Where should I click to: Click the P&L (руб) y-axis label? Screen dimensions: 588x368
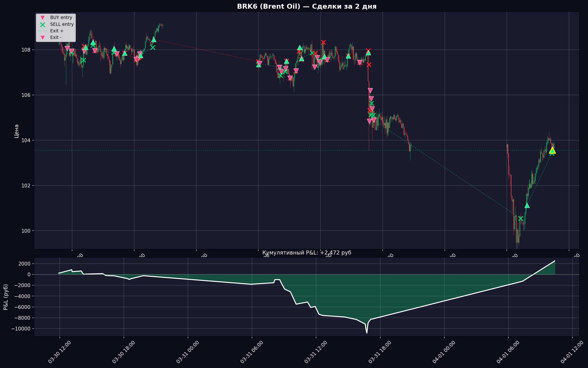click(x=6, y=297)
